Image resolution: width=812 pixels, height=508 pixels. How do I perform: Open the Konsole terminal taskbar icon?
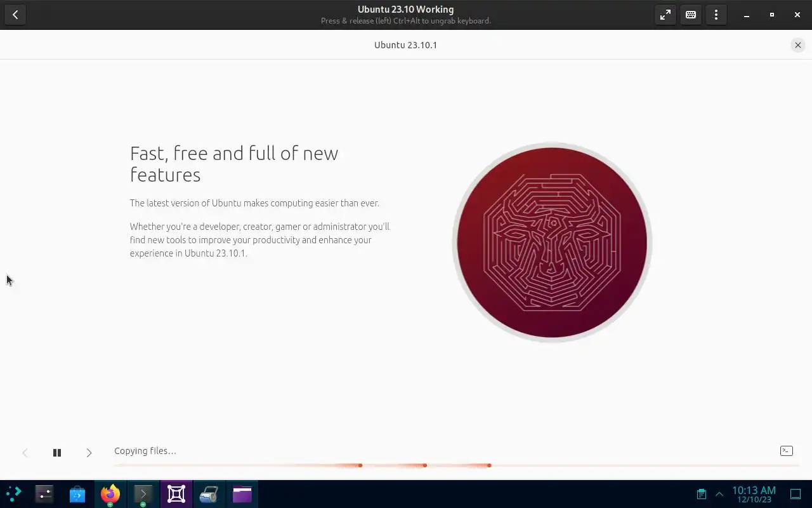coord(143,494)
